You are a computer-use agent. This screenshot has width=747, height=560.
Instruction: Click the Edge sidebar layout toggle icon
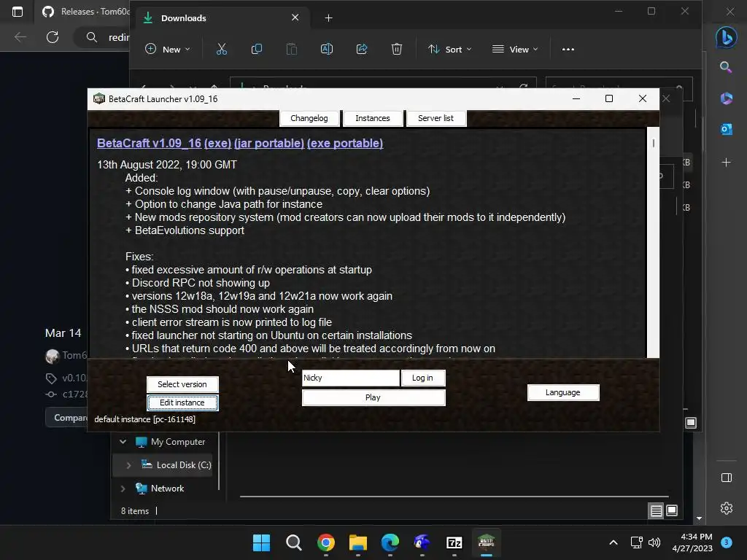click(x=726, y=478)
